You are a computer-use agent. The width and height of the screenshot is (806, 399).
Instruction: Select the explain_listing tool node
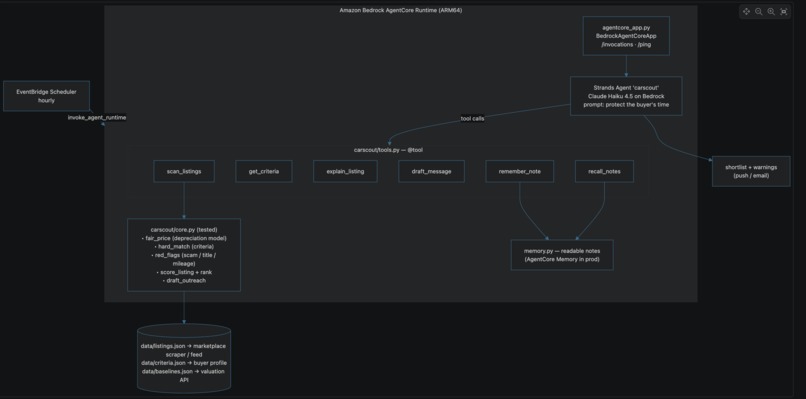tap(345, 171)
